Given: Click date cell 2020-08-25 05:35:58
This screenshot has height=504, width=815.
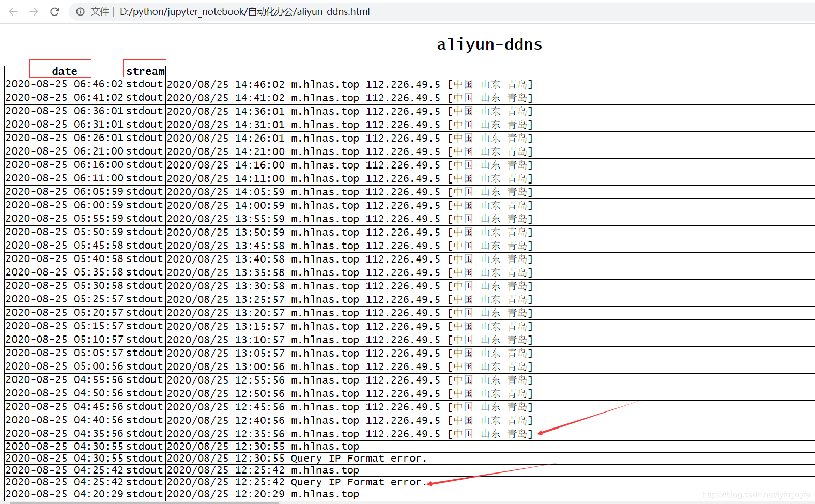Looking at the screenshot, I should click(65, 272).
